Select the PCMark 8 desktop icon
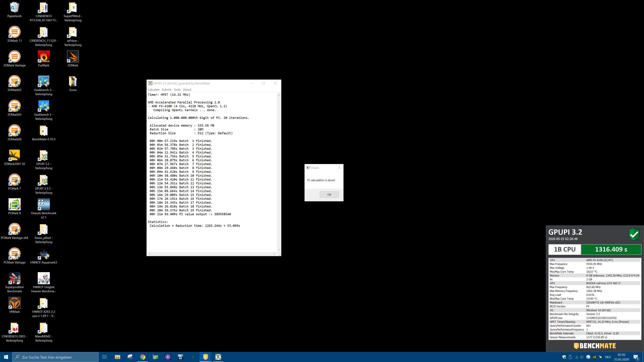 pos(14,207)
